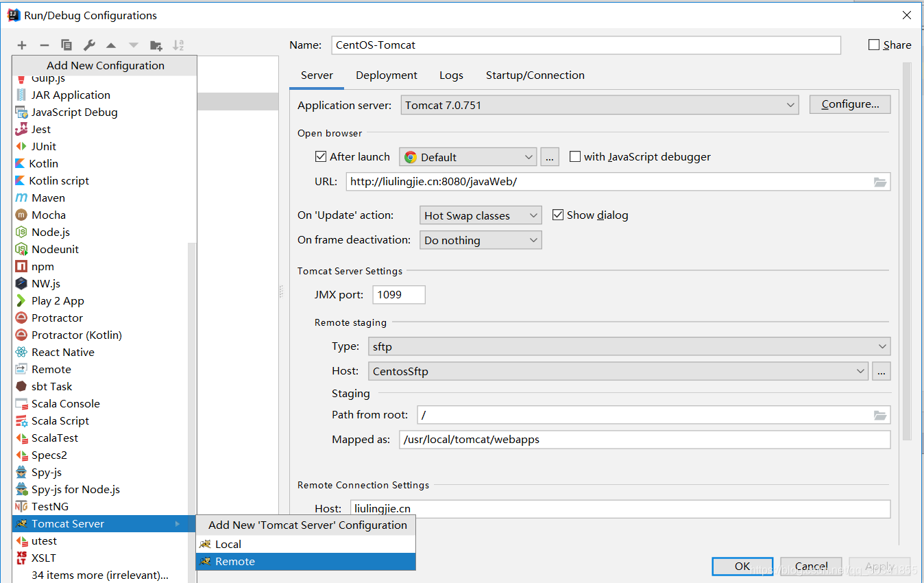Enable with JavaScript debugger checkbox
The width and height of the screenshot is (924, 583).
575,156
